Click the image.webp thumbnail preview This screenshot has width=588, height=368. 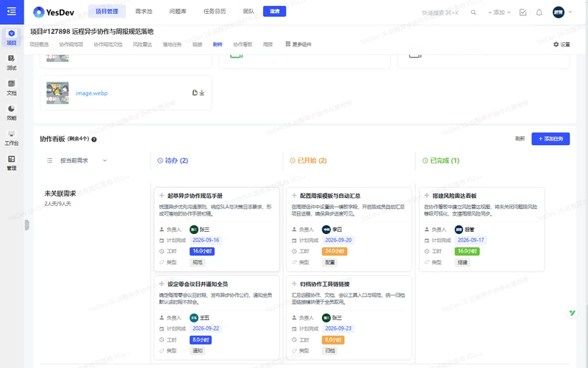pos(57,93)
